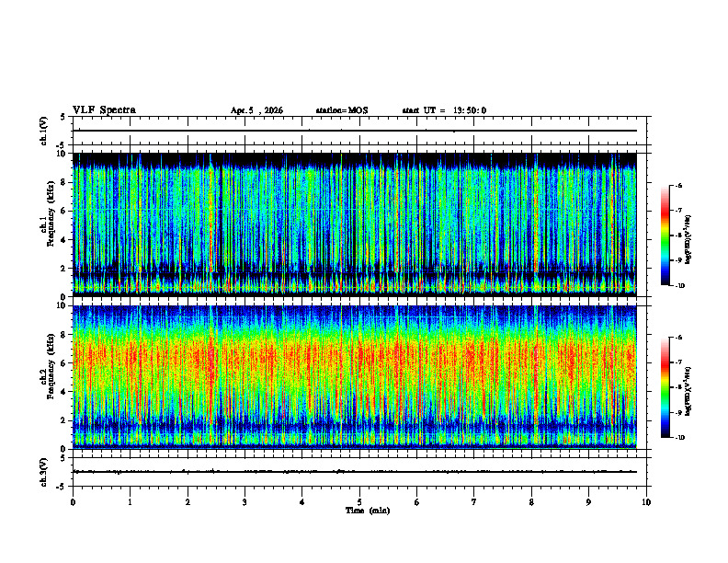Click the "7" time axis tick label
The height and width of the screenshot is (563, 728).
point(474,502)
